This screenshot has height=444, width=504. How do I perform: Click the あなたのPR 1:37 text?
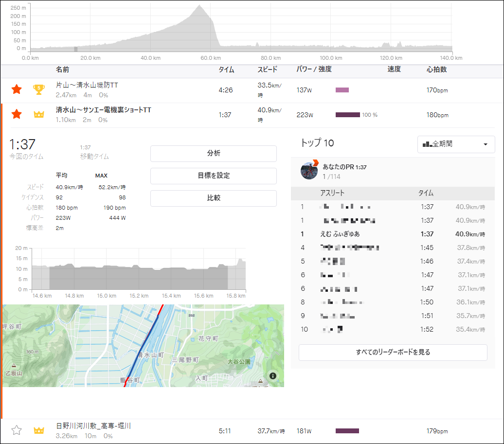click(x=344, y=167)
